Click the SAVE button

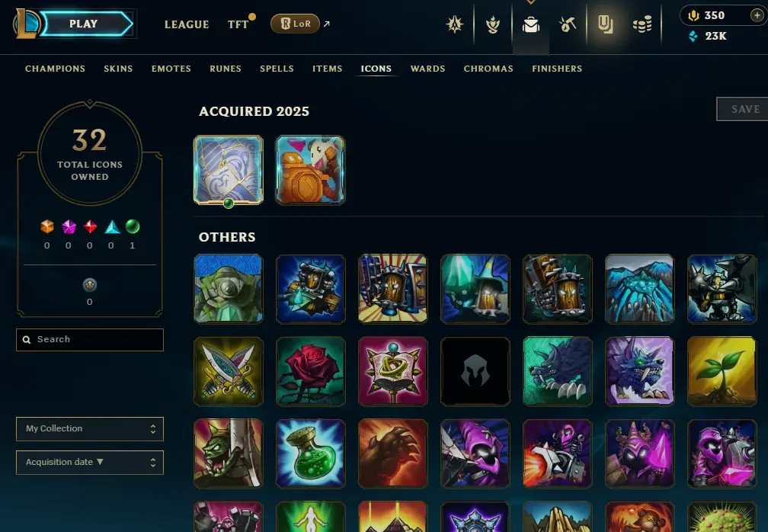coord(745,109)
